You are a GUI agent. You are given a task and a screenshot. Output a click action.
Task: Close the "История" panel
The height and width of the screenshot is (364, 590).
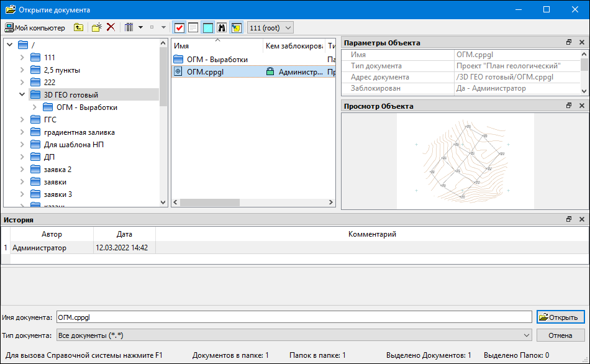(x=582, y=219)
